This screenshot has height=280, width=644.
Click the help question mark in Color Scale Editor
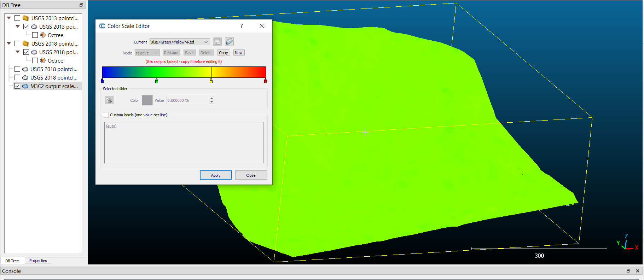pyautogui.click(x=242, y=26)
